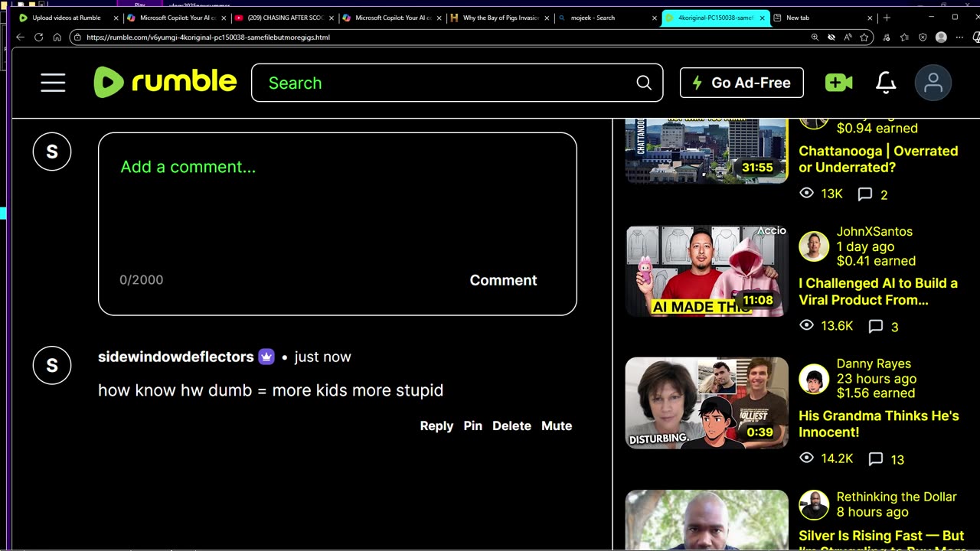Open the browser shield essentials icon

pyautogui.click(x=923, y=37)
